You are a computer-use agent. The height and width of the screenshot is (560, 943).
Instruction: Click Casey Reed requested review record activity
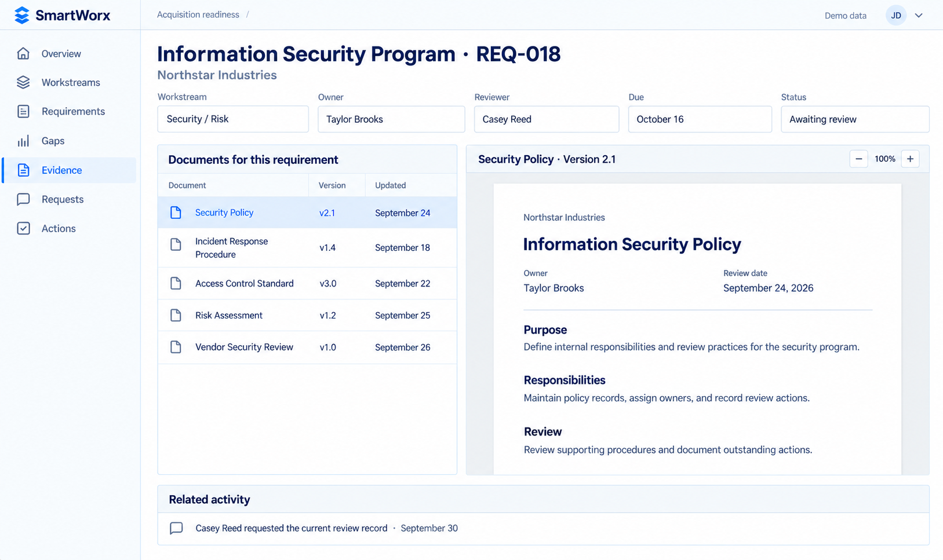[x=291, y=528]
